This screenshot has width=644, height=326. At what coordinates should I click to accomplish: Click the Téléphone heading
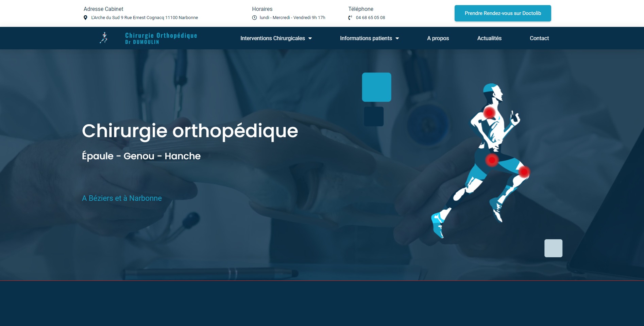pyautogui.click(x=361, y=9)
